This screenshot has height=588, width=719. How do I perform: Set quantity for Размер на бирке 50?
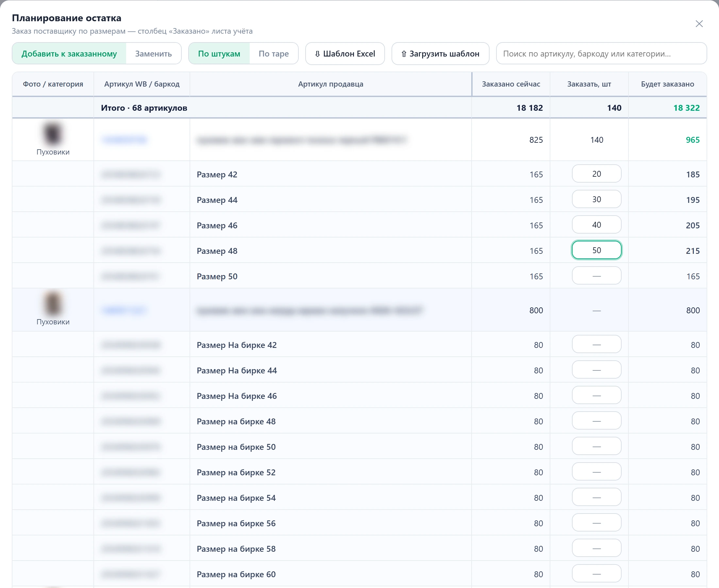(x=596, y=446)
